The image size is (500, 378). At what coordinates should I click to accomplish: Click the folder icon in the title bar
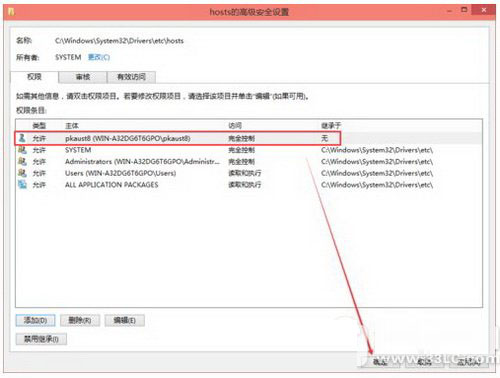click(11, 12)
